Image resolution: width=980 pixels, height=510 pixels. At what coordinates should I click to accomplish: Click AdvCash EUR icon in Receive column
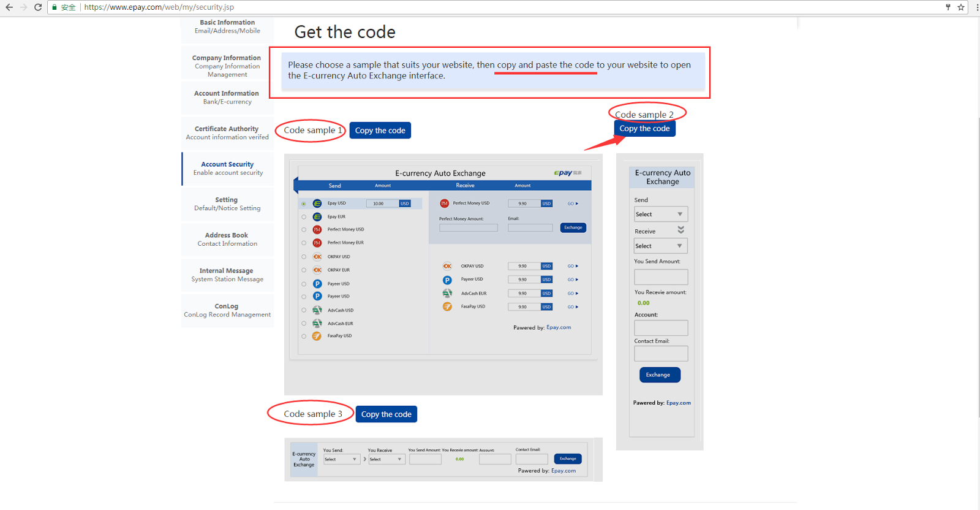pyautogui.click(x=447, y=294)
